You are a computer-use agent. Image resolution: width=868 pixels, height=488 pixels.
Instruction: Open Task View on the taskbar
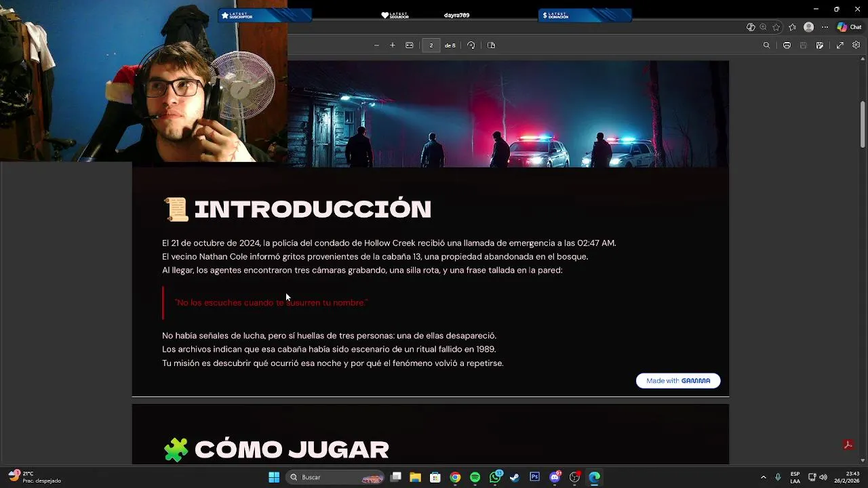click(x=396, y=477)
